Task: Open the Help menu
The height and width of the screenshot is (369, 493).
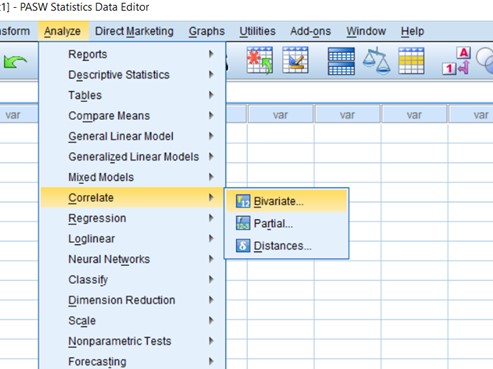Action: pyautogui.click(x=412, y=31)
